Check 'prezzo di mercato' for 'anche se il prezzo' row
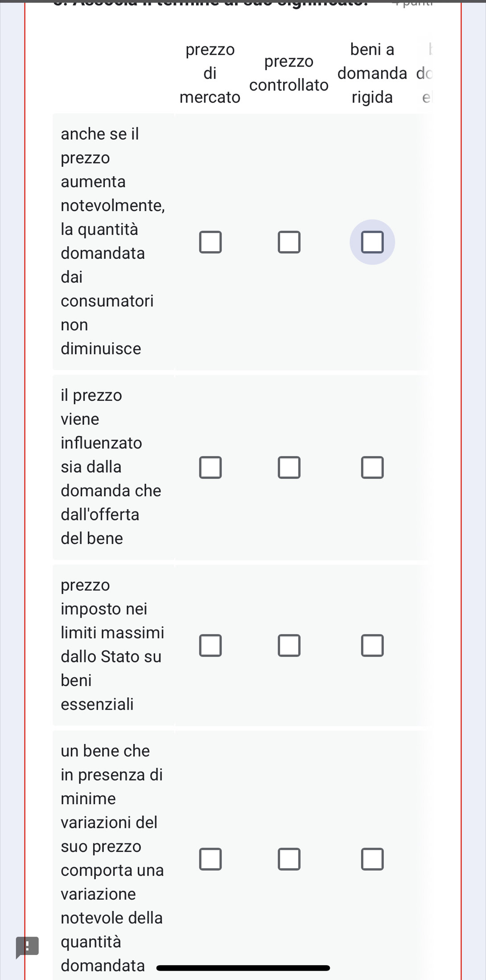This screenshot has height=980, width=486. point(210,242)
